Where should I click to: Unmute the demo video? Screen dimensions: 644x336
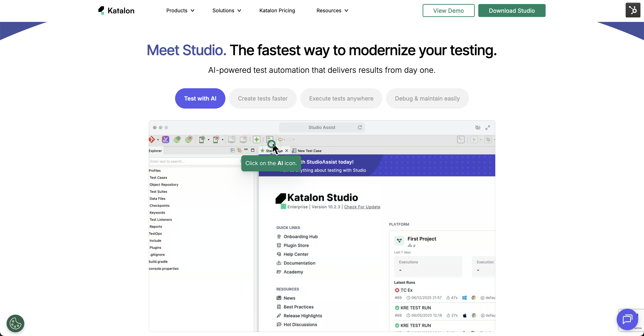[477, 127]
